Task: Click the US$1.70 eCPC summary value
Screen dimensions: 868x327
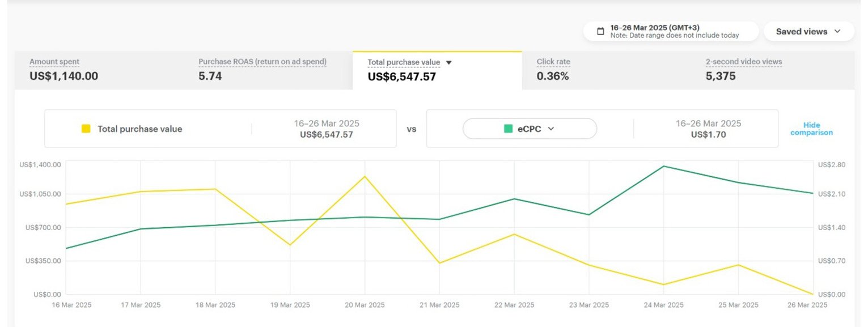Action: pos(708,135)
